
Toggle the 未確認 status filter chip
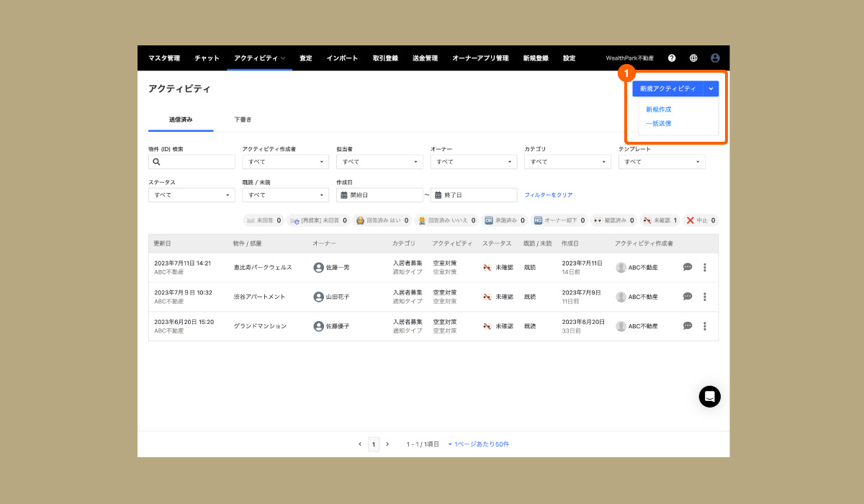661,220
